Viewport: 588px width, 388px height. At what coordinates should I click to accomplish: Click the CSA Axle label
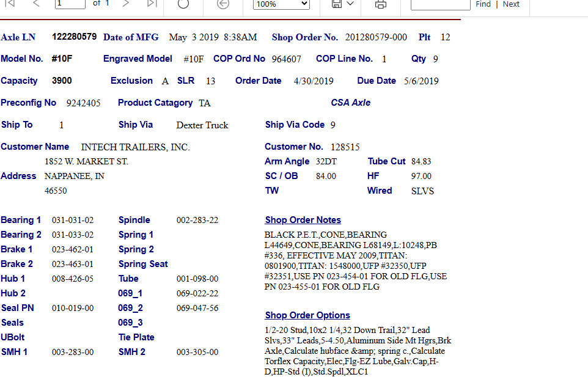[x=350, y=103]
